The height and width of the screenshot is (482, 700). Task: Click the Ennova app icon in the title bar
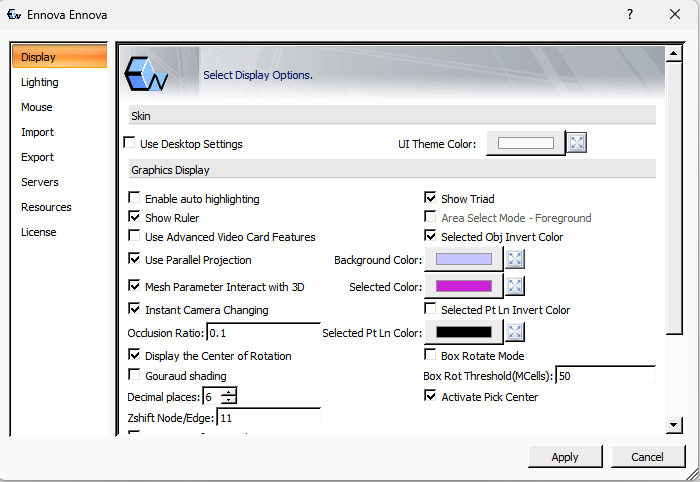coord(14,15)
